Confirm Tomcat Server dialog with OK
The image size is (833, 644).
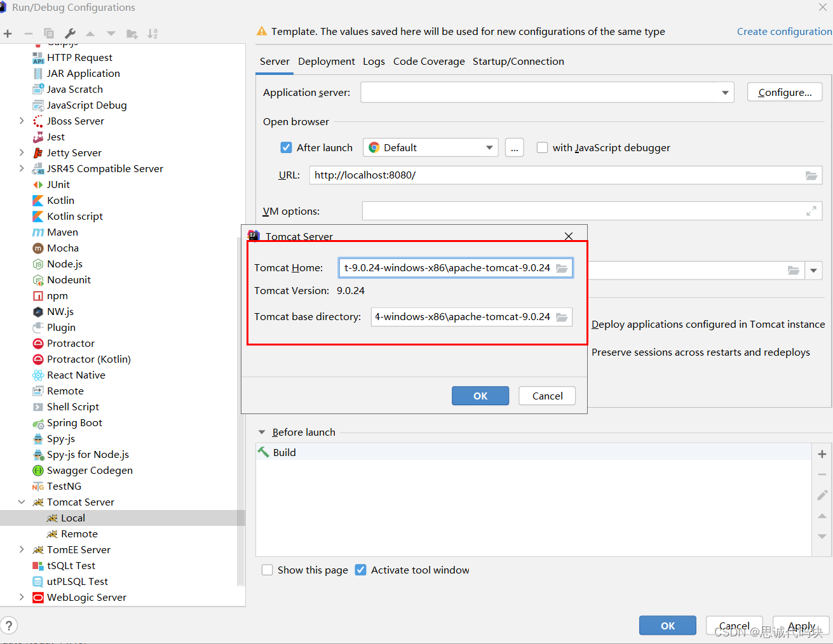(480, 396)
